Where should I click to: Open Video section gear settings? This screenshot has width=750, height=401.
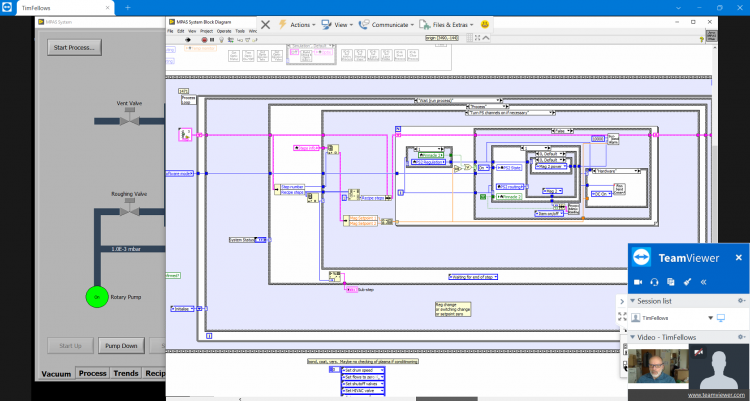(x=741, y=337)
